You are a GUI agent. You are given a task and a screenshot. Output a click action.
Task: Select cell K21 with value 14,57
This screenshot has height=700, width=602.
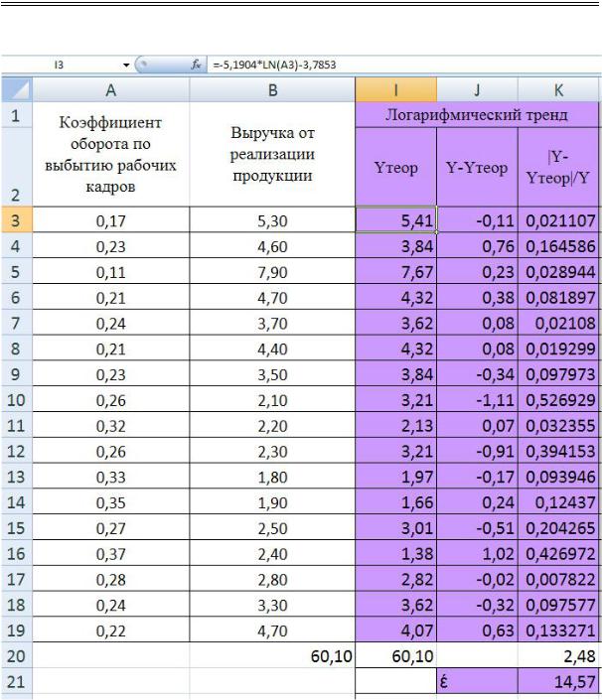pos(558,682)
